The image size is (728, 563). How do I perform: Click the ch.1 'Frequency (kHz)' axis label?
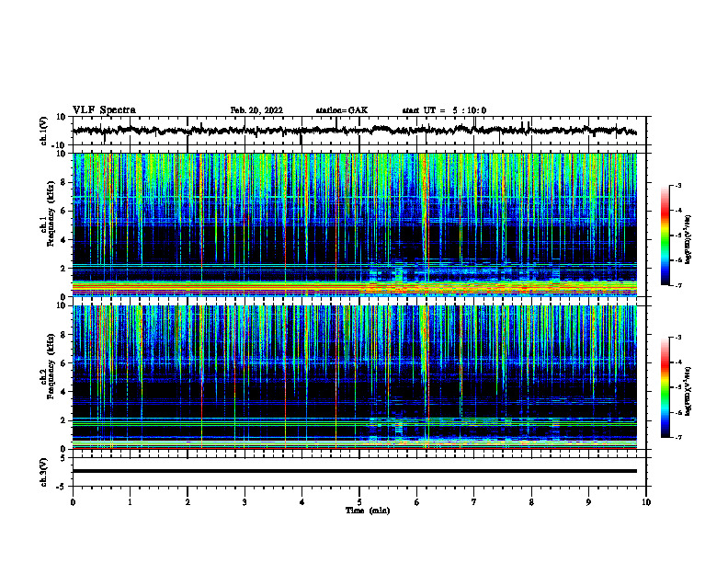[51, 214]
